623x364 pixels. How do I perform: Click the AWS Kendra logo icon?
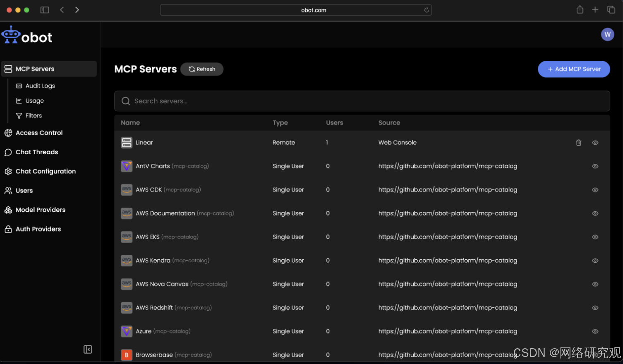pos(127,261)
